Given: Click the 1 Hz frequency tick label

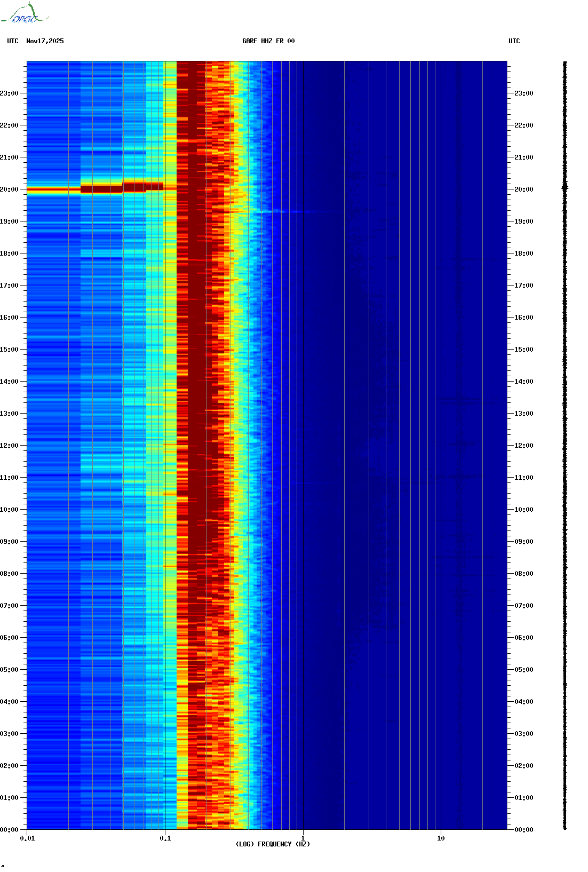Looking at the screenshot, I should coord(303,838).
